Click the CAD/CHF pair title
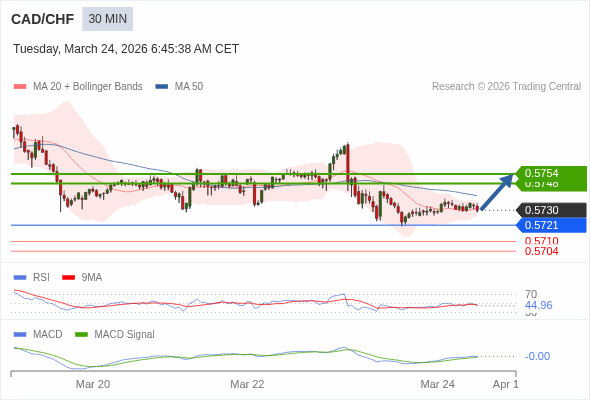The image size is (590, 400). click(43, 19)
